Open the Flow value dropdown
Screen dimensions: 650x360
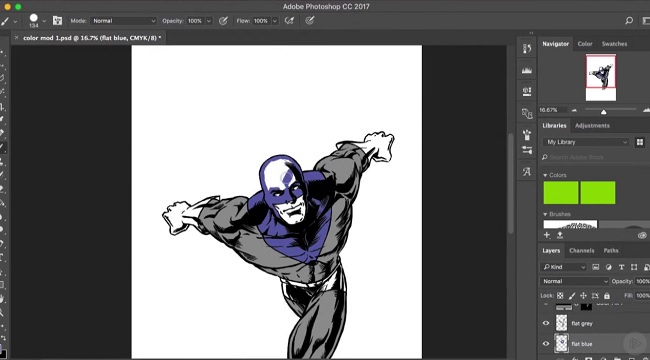[x=275, y=21]
